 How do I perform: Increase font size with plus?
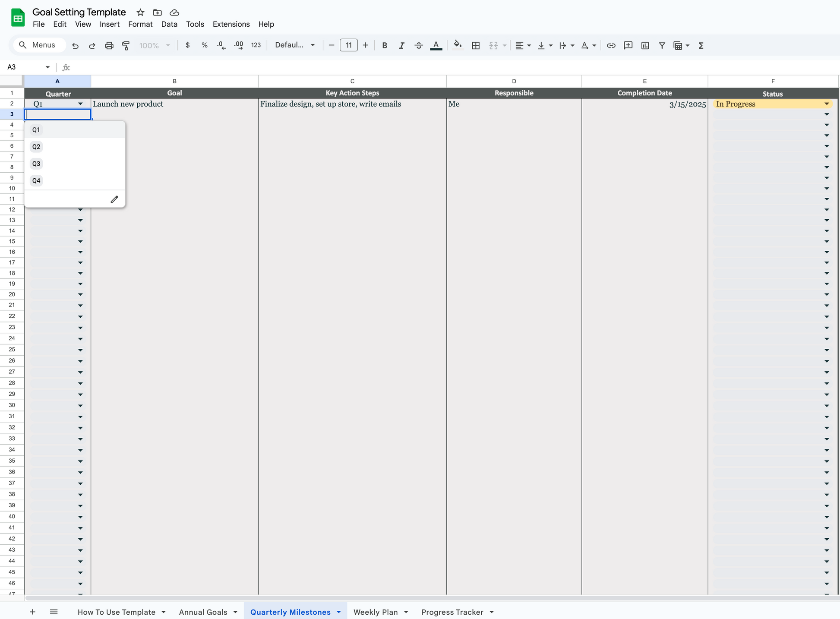point(366,45)
